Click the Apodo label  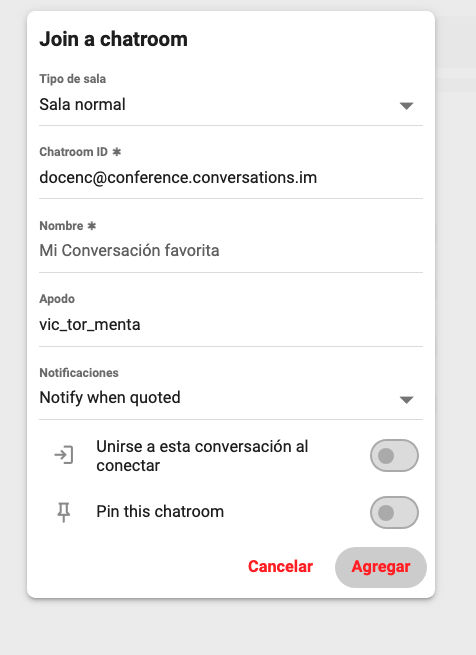point(57,299)
